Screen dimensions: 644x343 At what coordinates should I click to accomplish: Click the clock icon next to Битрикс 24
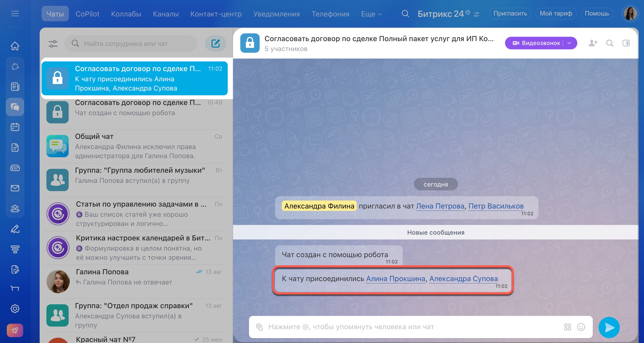coord(468,12)
